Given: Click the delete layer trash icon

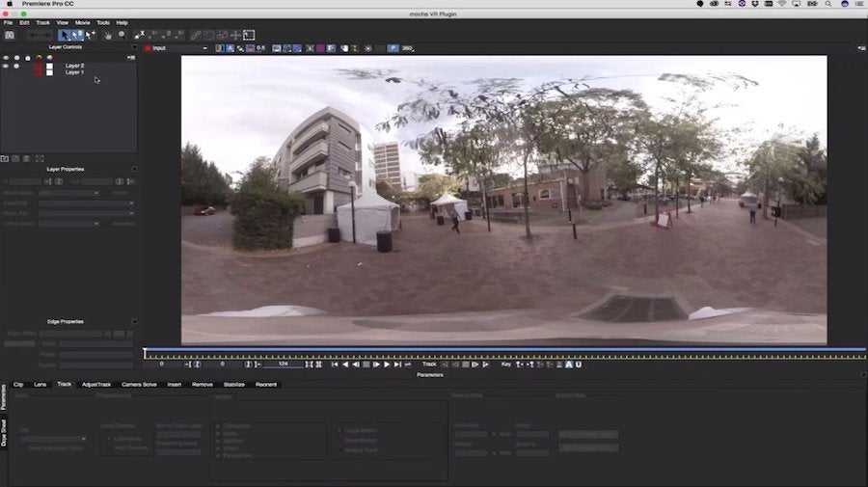Looking at the screenshot, I should pyautogui.click(x=26, y=159).
